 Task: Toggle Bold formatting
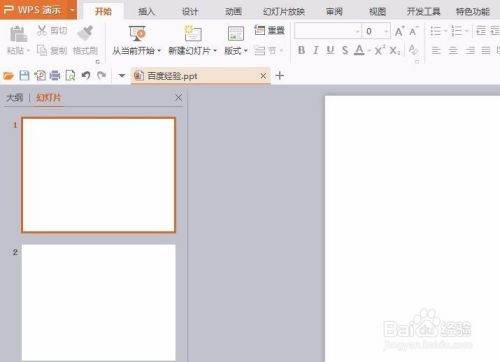[x=301, y=50]
